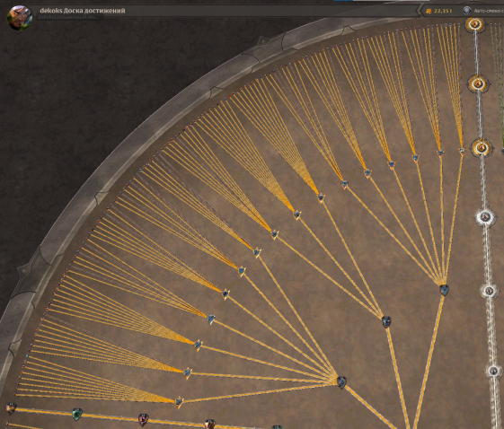Open the rightmost hub shield nearest the gold chain
504x429 pixels.
[444, 290]
